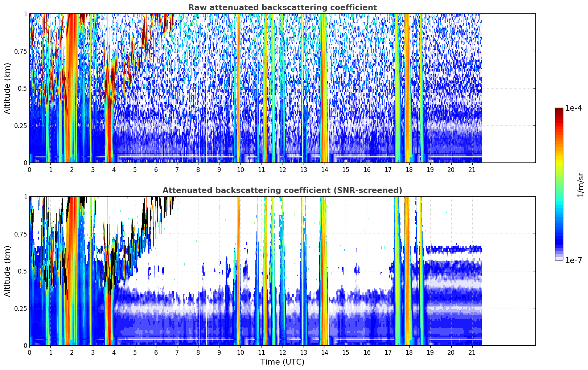
Task: Click time tick '16' on bottom plot
Action: coord(367,352)
